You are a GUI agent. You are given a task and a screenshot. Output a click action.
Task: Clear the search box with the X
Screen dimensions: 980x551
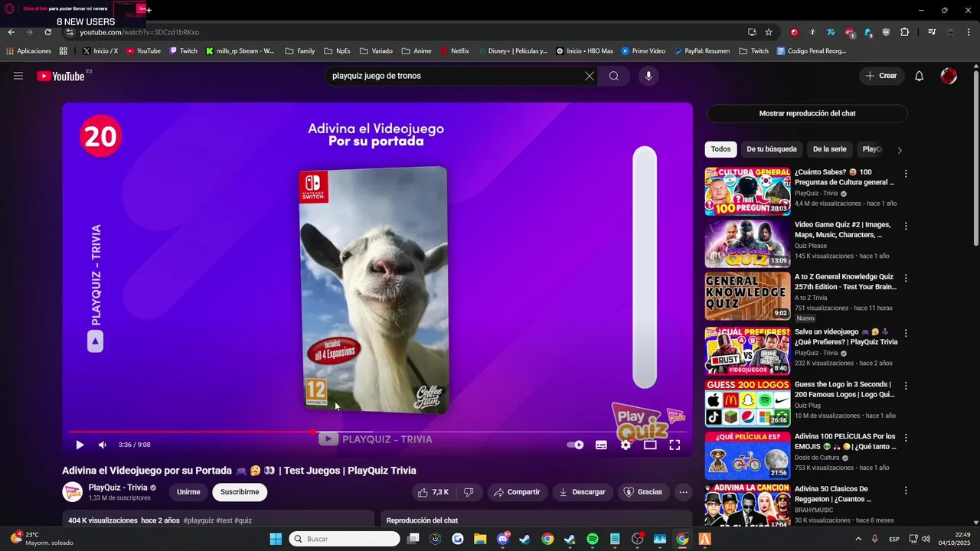point(590,76)
